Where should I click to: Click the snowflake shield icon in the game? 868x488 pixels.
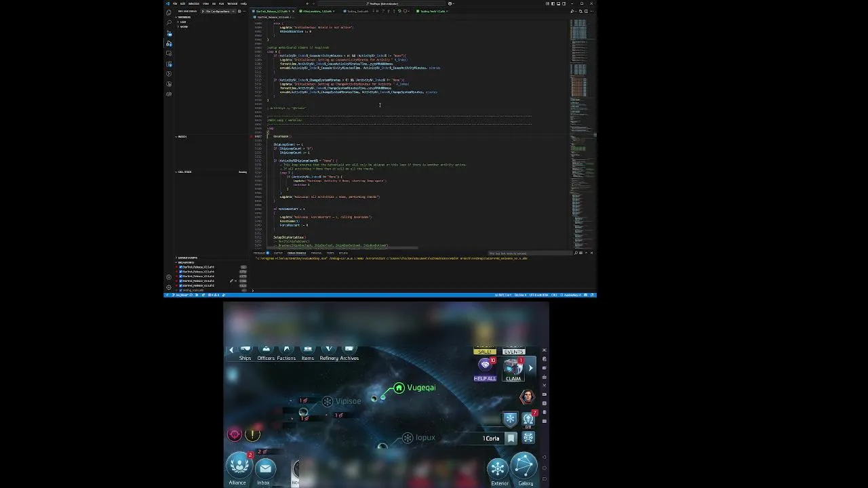511,419
